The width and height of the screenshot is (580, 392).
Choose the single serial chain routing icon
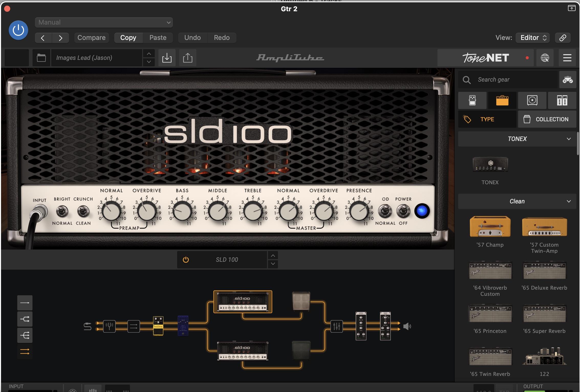click(25, 303)
